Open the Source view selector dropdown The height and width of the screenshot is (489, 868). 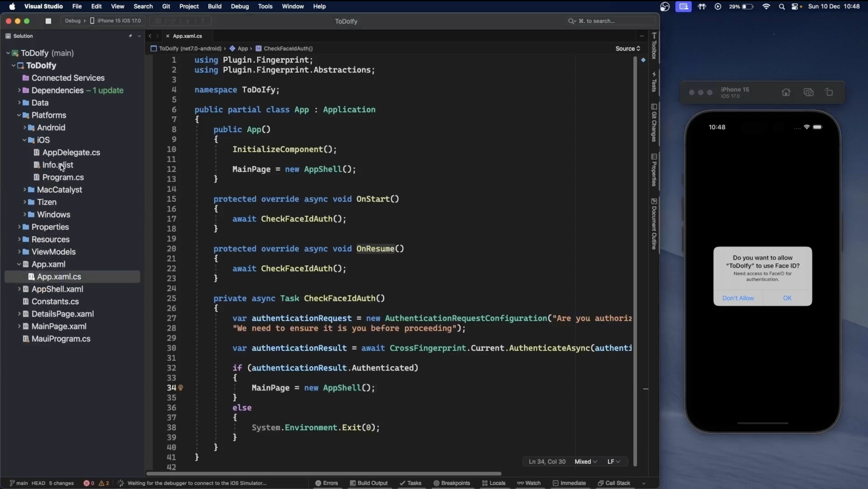tap(628, 48)
